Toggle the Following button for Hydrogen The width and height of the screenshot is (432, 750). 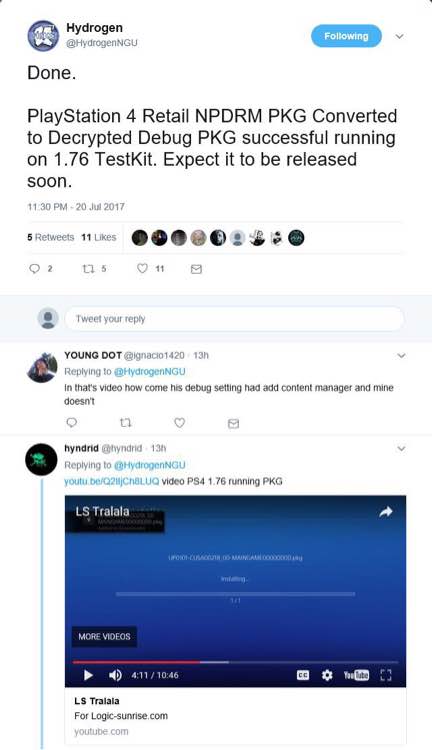coord(346,36)
